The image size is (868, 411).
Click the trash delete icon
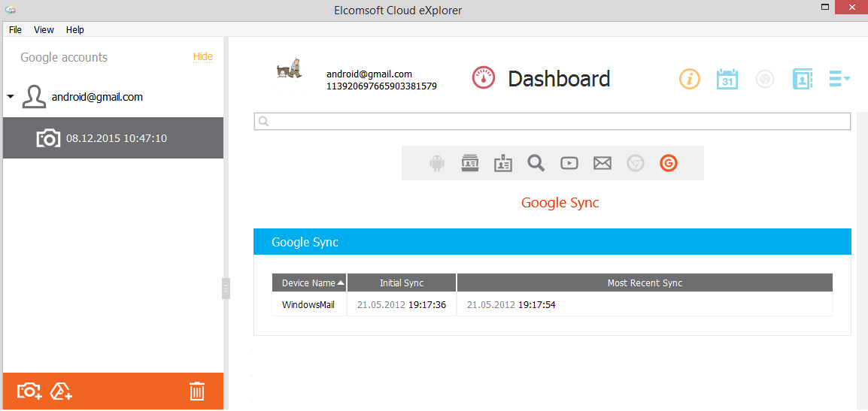(197, 391)
